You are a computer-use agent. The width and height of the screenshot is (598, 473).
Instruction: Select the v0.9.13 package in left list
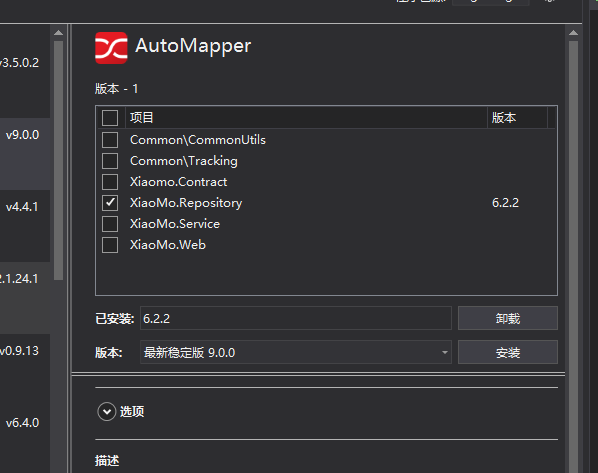pos(25,370)
